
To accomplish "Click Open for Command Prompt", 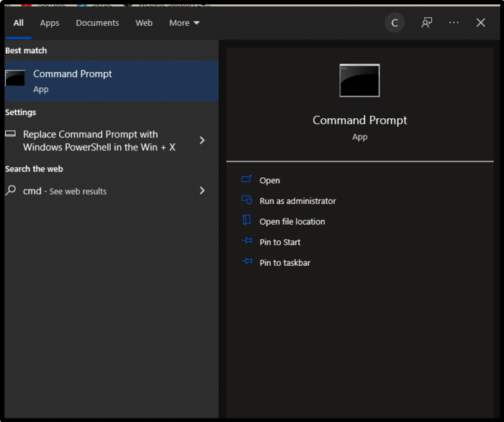I will (x=269, y=180).
